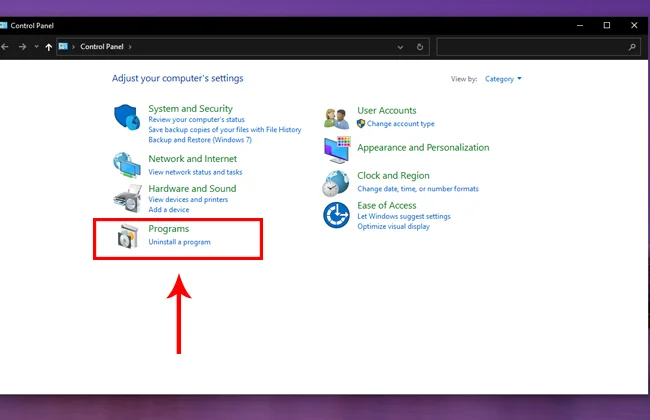
Task: Go up one folder level
Action: coord(48,46)
